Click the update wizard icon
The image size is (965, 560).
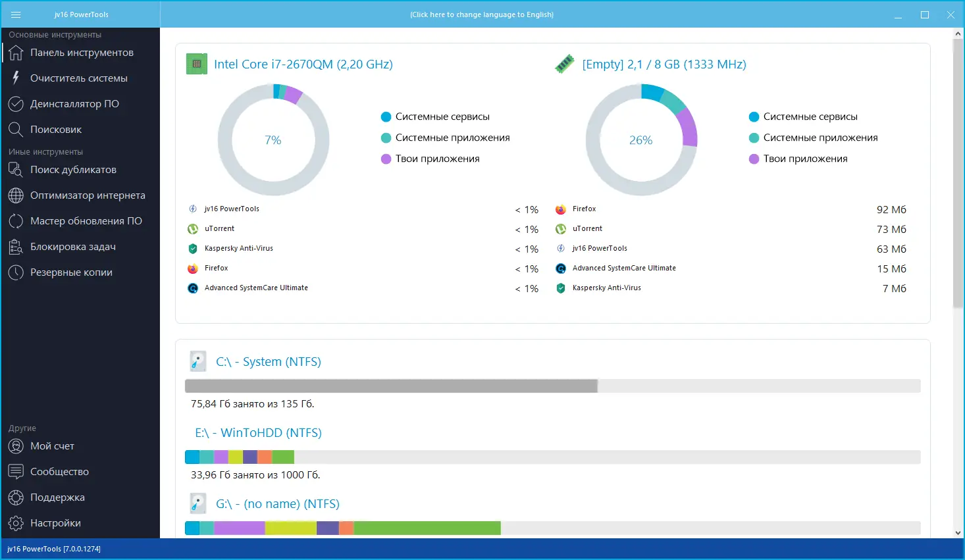click(x=16, y=221)
